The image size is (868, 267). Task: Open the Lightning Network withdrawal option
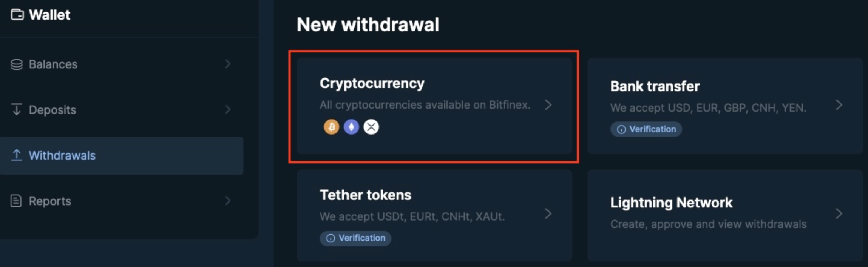pyautogui.click(x=725, y=215)
